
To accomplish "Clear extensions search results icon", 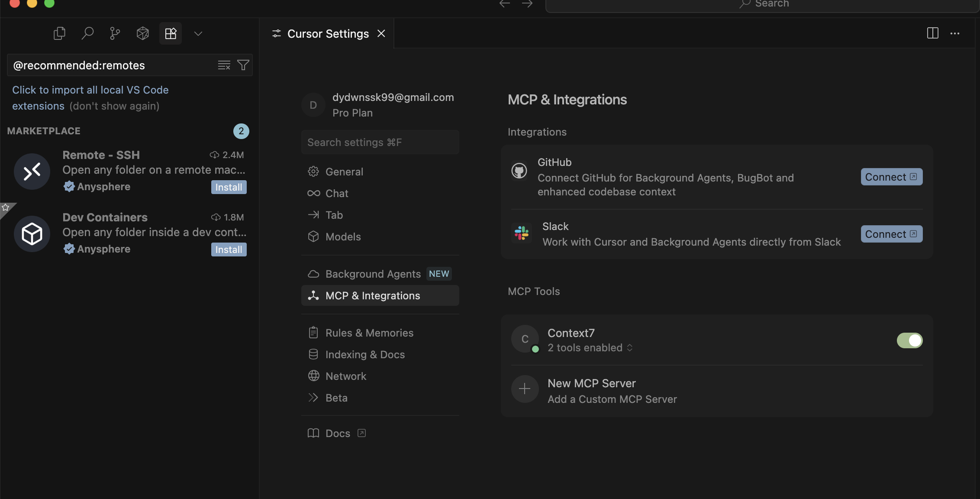I will [x=224, y=65].
